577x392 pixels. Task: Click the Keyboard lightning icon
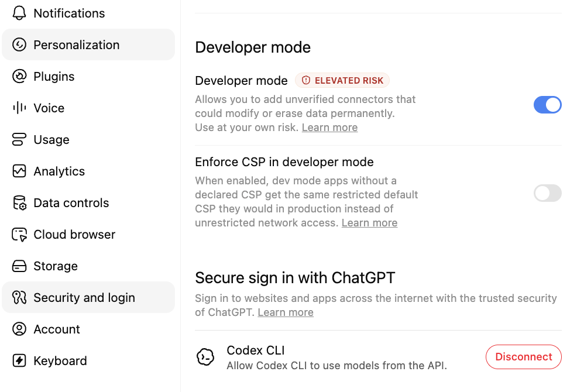click(x=19, y=361)
